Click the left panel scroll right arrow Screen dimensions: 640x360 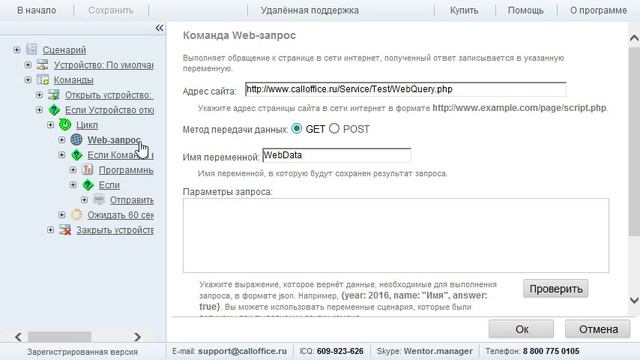click(138, 337)
